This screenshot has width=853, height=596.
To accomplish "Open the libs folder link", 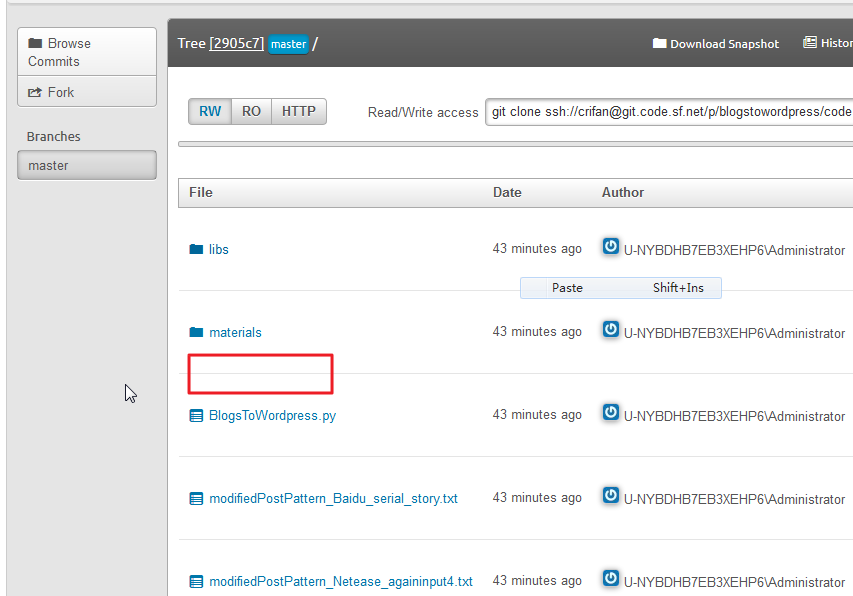I will [219, 249].
